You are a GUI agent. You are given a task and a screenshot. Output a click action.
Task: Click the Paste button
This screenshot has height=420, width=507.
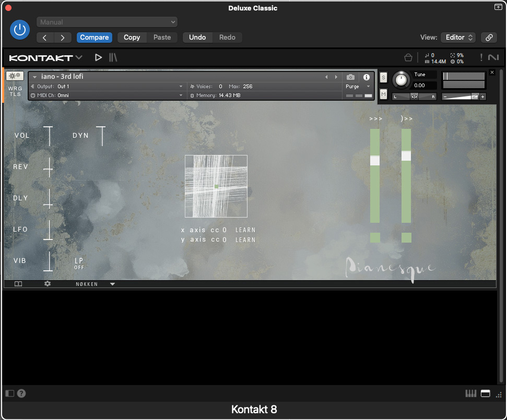pyautogui.click(x=162, y=38)
